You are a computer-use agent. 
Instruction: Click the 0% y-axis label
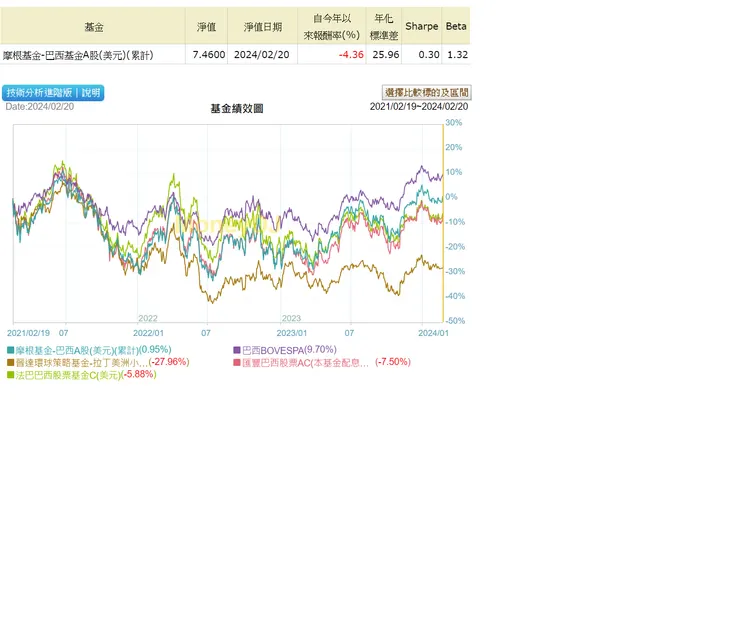click(451, 197)
